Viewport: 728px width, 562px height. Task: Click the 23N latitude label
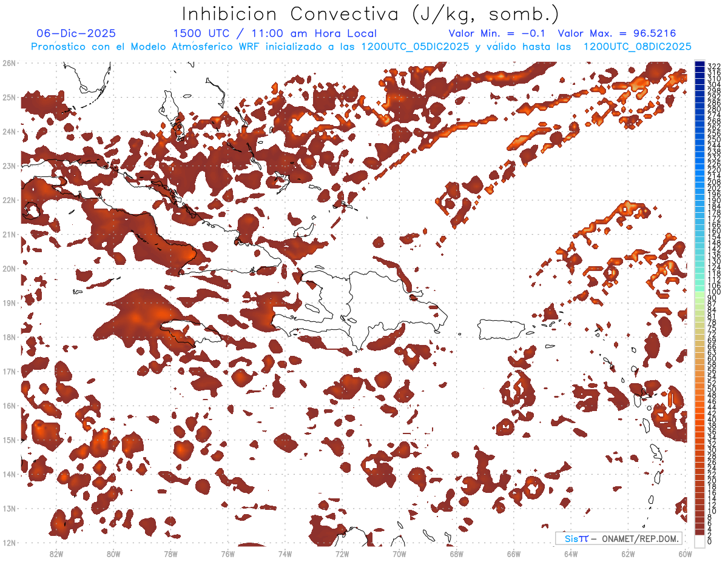[x=8, y=166]
